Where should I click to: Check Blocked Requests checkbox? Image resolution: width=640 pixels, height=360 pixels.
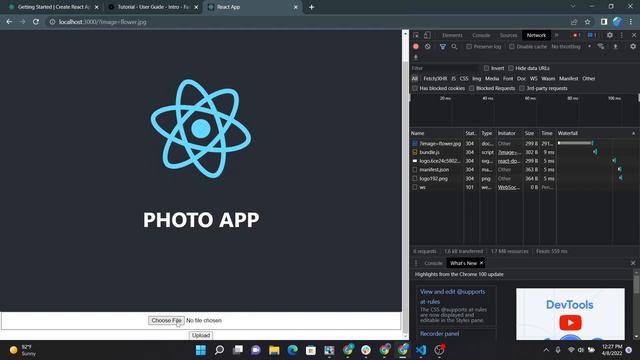(471, 88)
